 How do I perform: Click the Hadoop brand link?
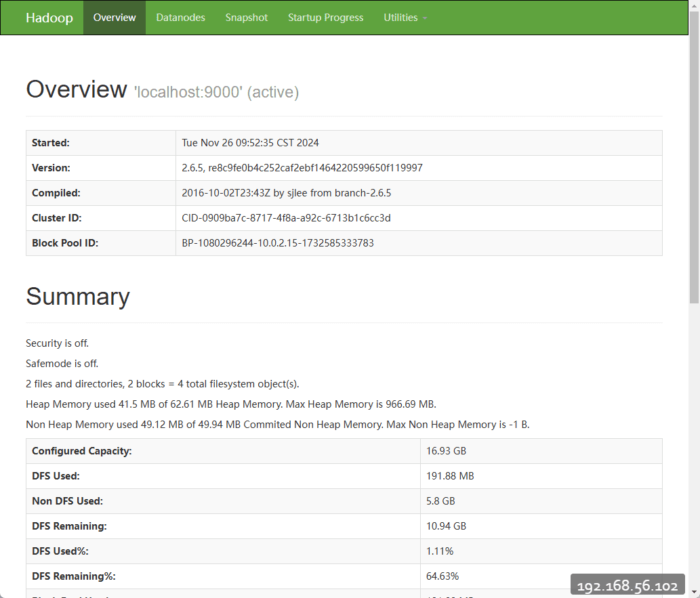click(49, 18)
